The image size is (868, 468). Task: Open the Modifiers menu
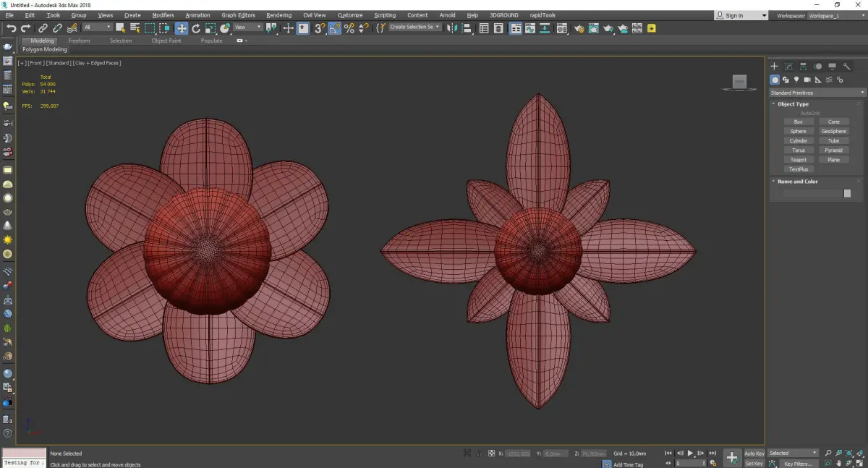(x=163, y=15)
